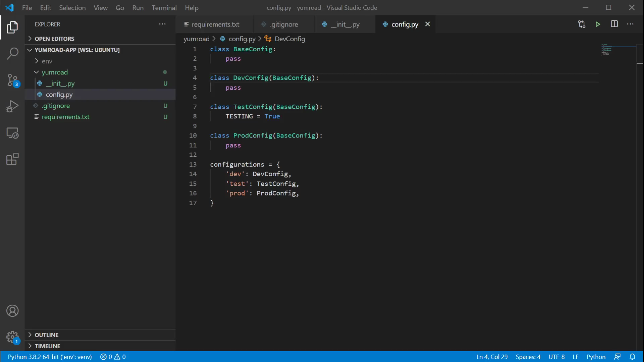Open the Accounts menu icon
Screen dimensions: 644x362
(x=12, y=311)
